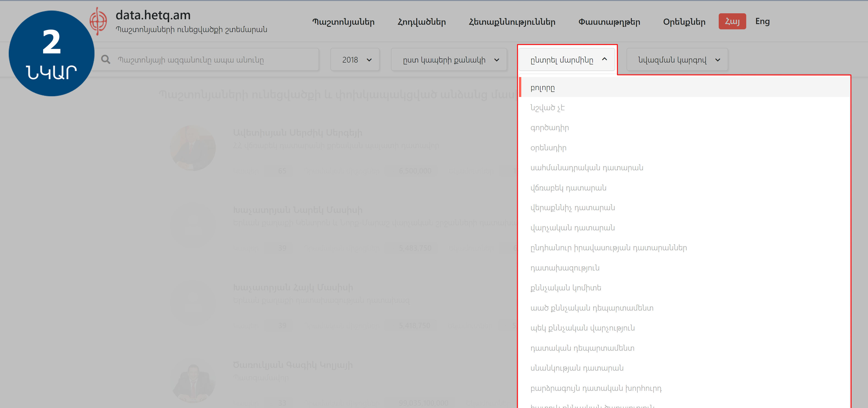The height and width of the screenshot is (408, 868).
Task: Collapse the ընտրել մարմինը dropdown
Action: [x=567, y=60]
